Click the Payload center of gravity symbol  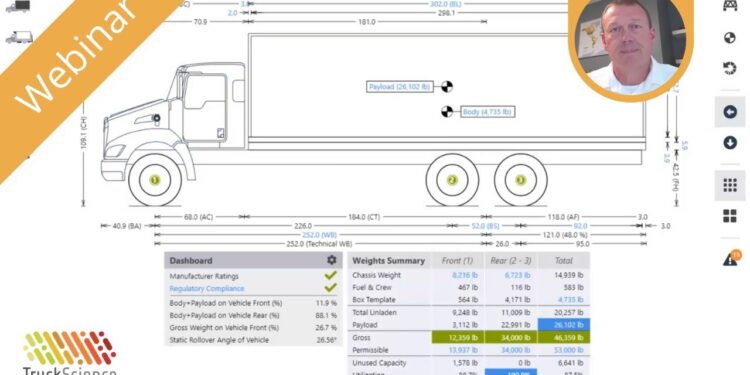tap(447, 87)
